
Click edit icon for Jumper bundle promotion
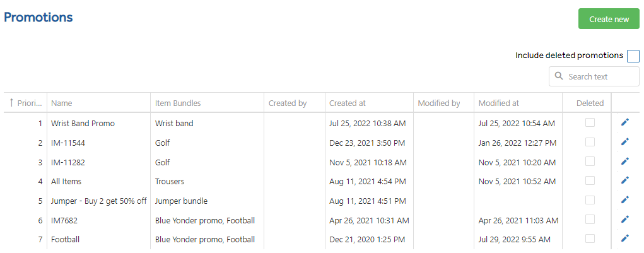tap(624, 200)
